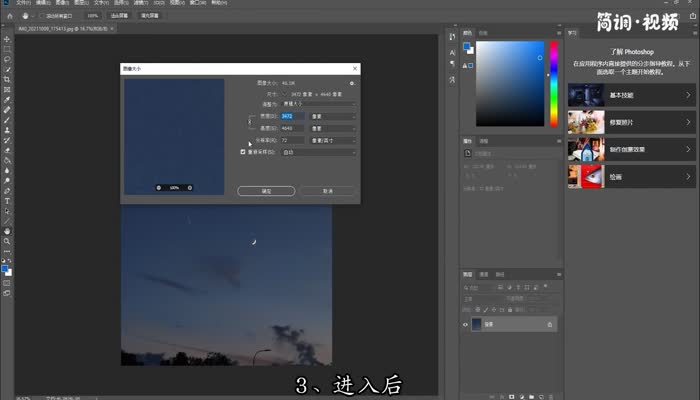The height and width of the screenshot is (400, 700).
Task: Toggle visibility of the Background layer
Action: [x=466, y=324]
